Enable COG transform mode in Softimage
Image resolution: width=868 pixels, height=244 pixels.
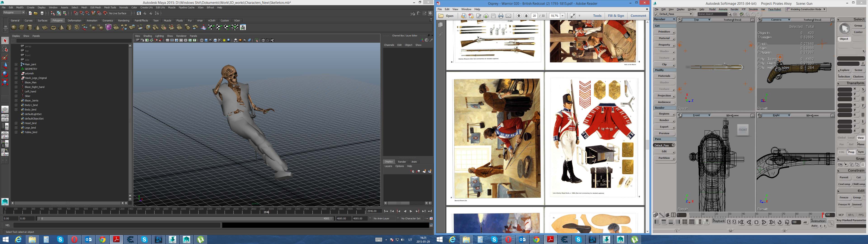coord(842,152)
